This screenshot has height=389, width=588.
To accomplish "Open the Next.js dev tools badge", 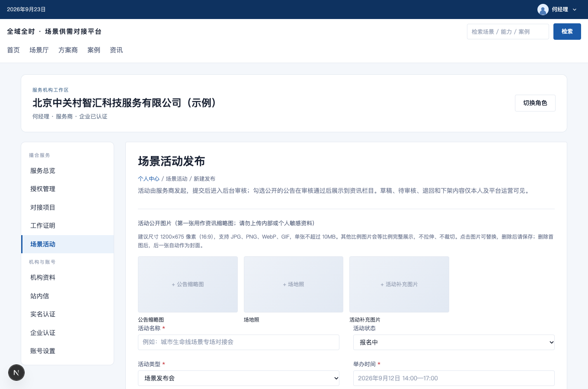I will [x=16, y=373].
